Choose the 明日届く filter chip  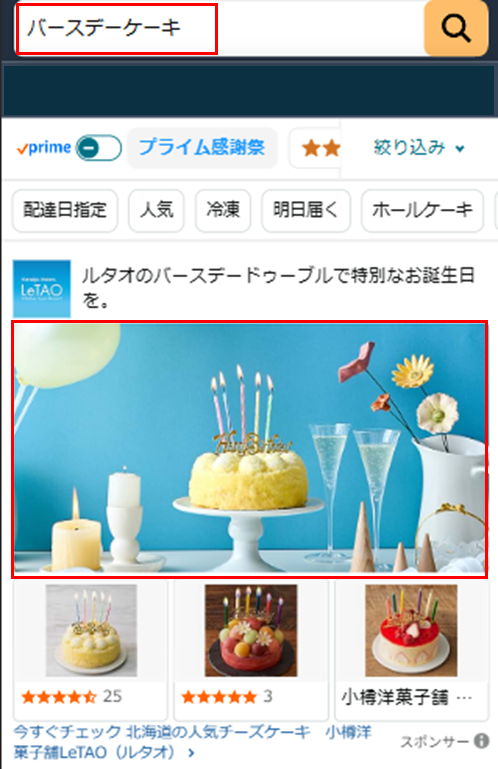(x=306, y=210)
